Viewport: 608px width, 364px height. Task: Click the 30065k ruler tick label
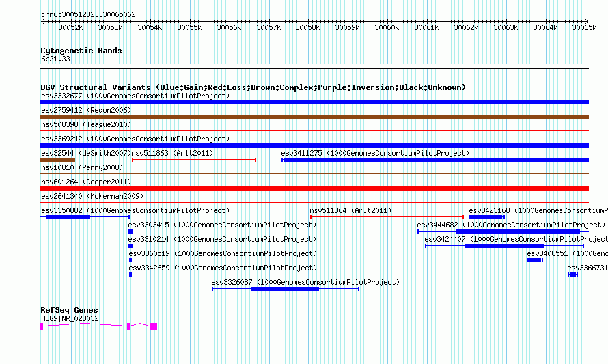pos(584,27)
